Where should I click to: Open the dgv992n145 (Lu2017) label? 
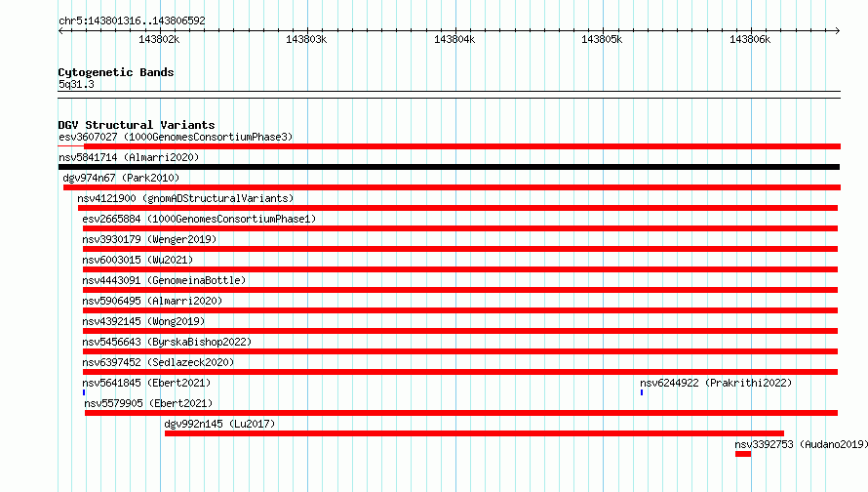coord(219,424)
